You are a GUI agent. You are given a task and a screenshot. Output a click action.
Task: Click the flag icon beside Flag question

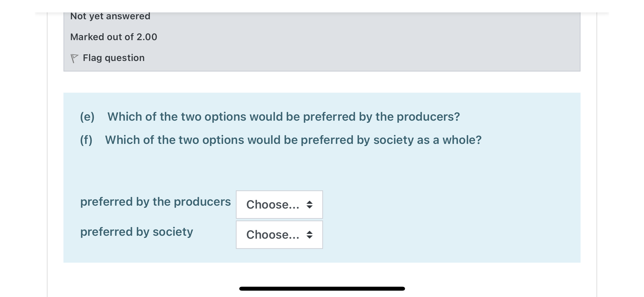pos(74,58)
